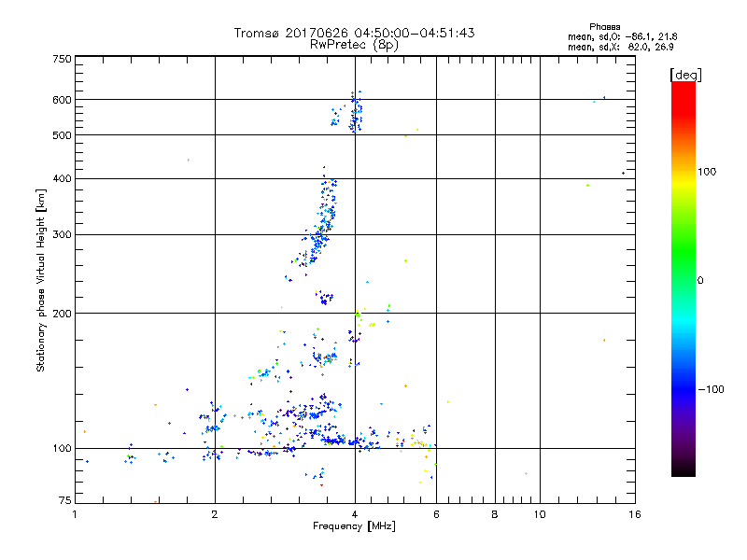Image resolution: width=747 pixels, height=560 pixels.
Task: Click the RwPretec (8p) subtitle
Action: [x=354, y=44]
